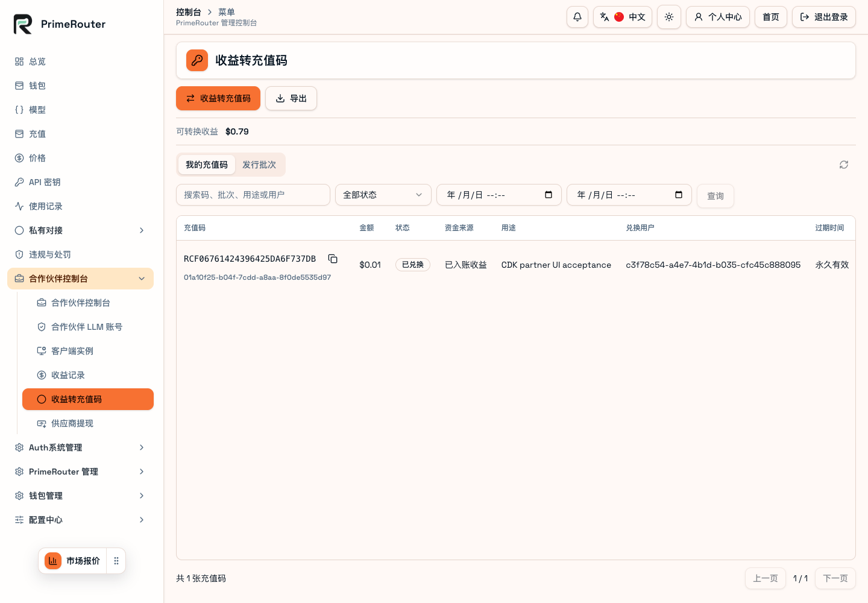The width and height of the screenshot is (868, 603).
Task: Click the 查询 search button
Action: 715,196
